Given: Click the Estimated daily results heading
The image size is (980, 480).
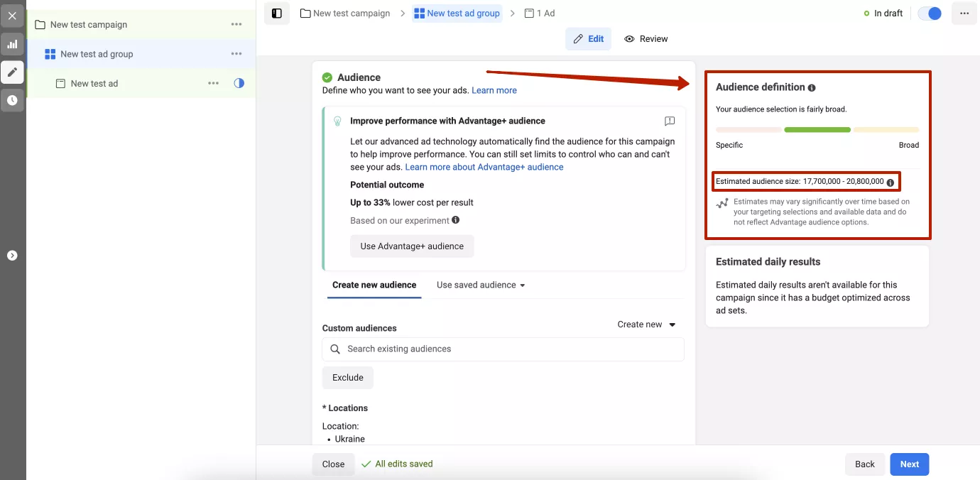Looking at the screenshot, I should click(768, 262).
